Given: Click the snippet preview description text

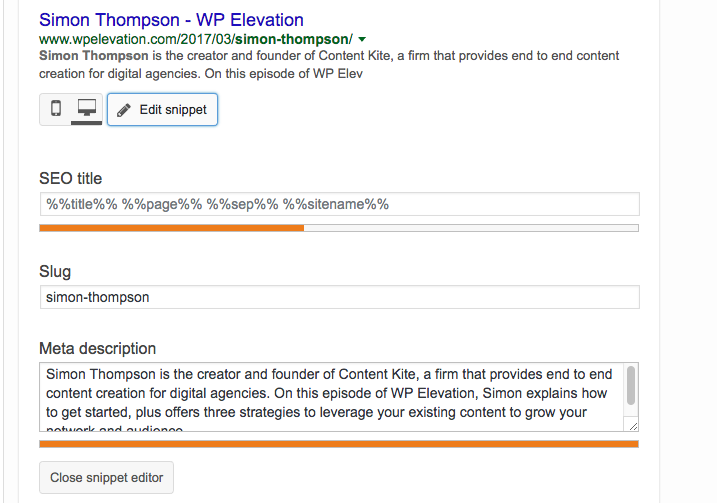Looking at the screenshot, I should [x=329, y=64].
